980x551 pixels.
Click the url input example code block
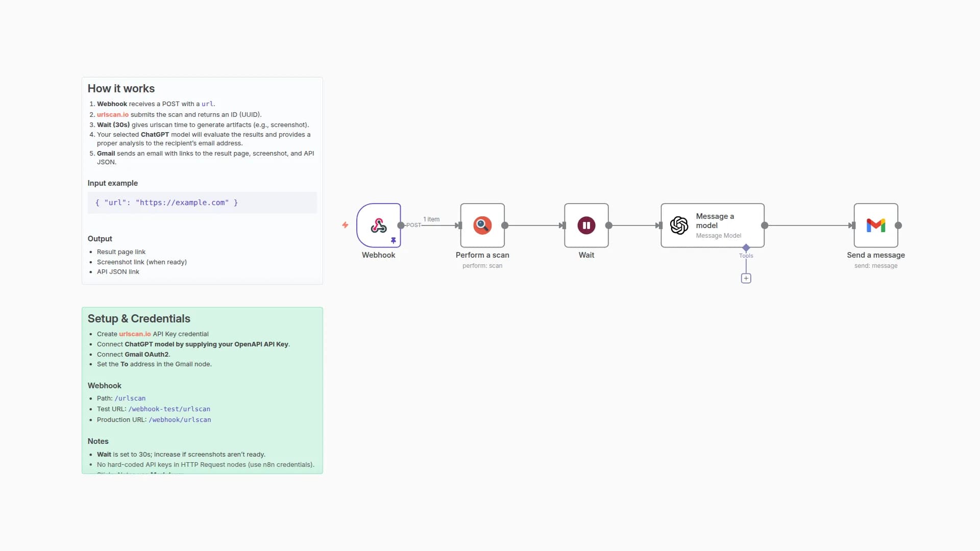pos(167,203)
